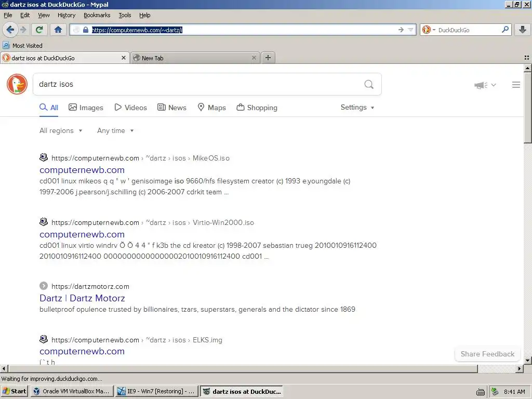The image size is (532, 399).
Task: Click the tab groups grid icon
Action: click(527, 58)
